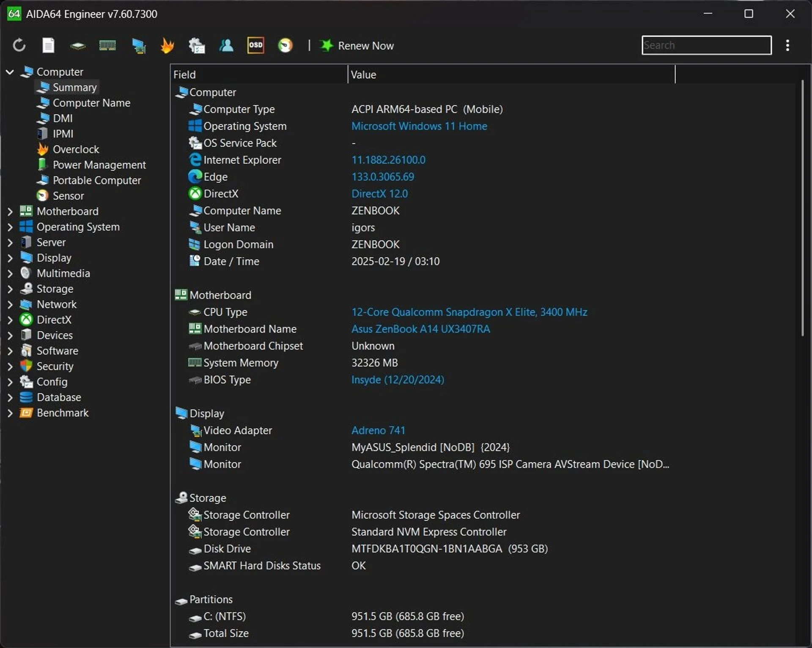Open the Microsoft Windows 11 Home link
The width and height of the screenshot is (812, 648).
419,126
